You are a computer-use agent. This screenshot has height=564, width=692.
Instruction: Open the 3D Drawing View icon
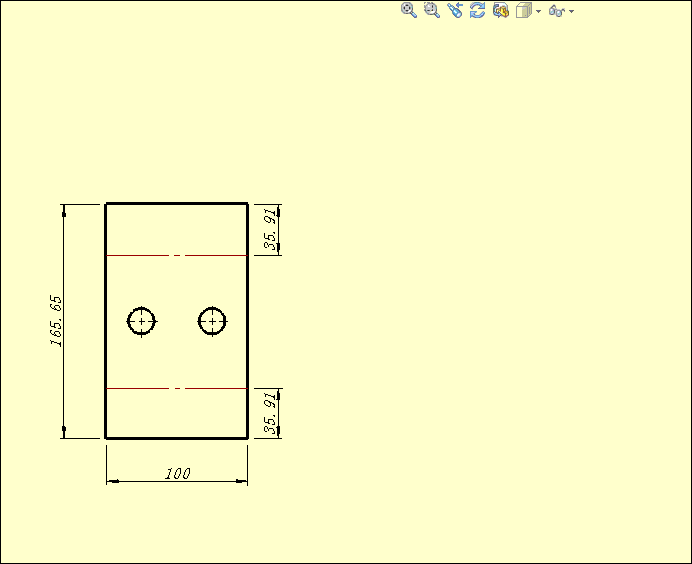(x=500, y=10)
